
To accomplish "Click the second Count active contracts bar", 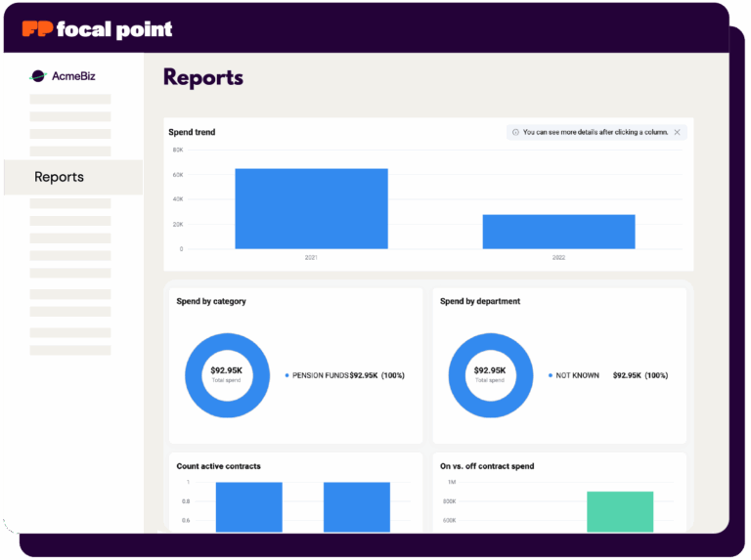I will (x=356, y=506).
